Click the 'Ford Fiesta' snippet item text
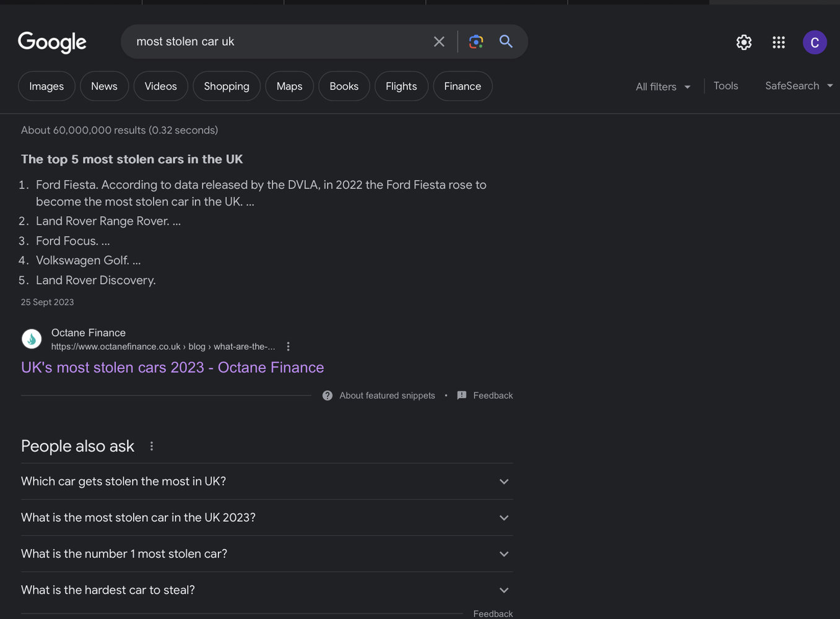840x619 pixels. click(x=261, y=193)
